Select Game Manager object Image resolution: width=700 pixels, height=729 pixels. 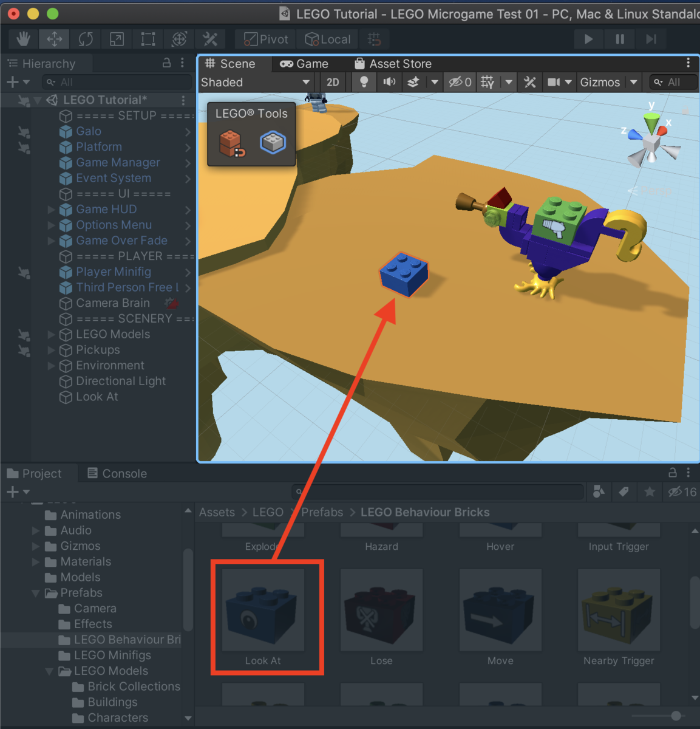tap(118, 163)
